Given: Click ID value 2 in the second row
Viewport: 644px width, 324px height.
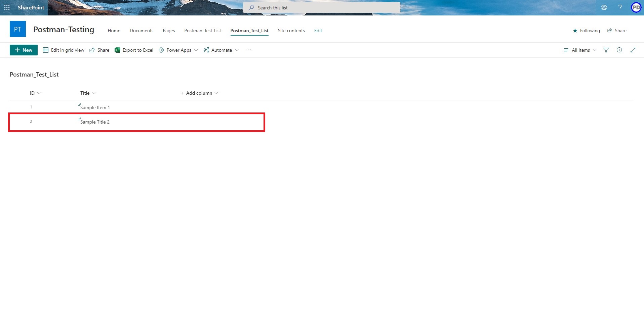Looking at the screenshot, I should [x=31, y=122].
